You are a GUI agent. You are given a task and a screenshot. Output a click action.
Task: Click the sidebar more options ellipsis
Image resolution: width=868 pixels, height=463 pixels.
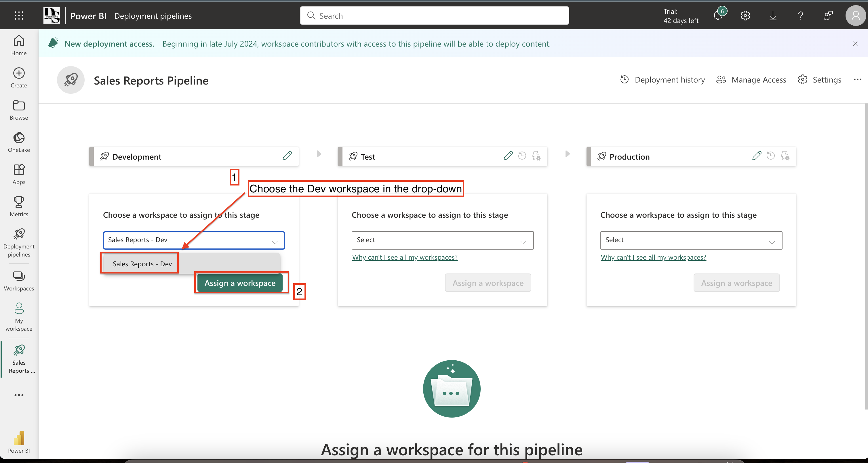[x=19, y=395]
